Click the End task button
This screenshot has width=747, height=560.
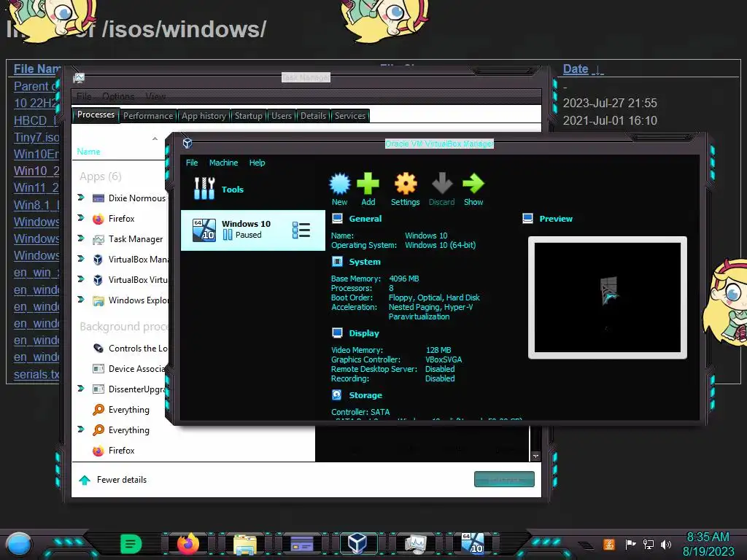(x=504, y=480)
